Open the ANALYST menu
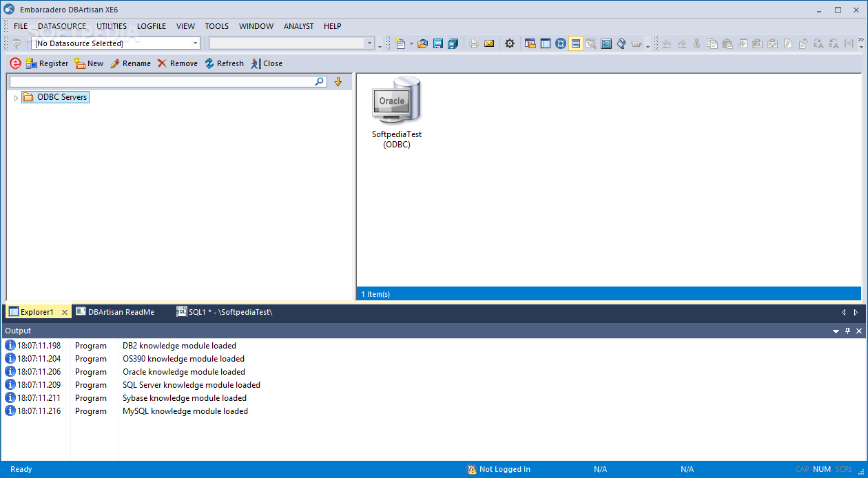The width and height of the screenshot is (868, 478). [299, 26]
